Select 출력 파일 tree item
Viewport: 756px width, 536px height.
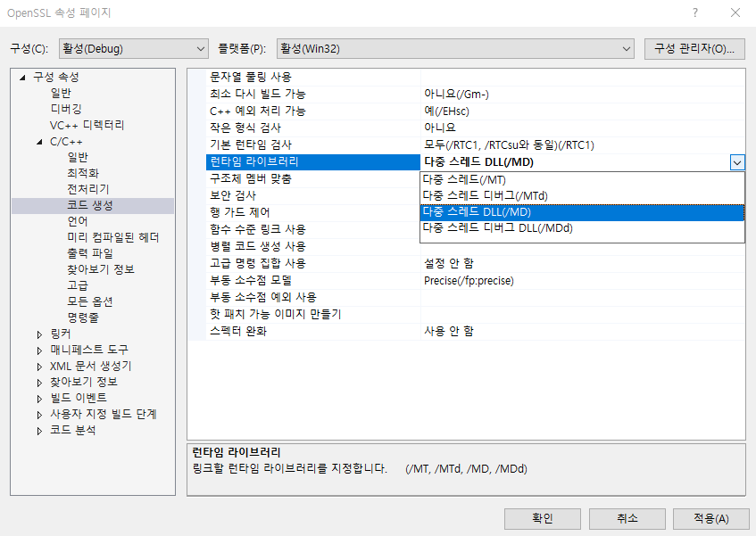pos(90,253)
